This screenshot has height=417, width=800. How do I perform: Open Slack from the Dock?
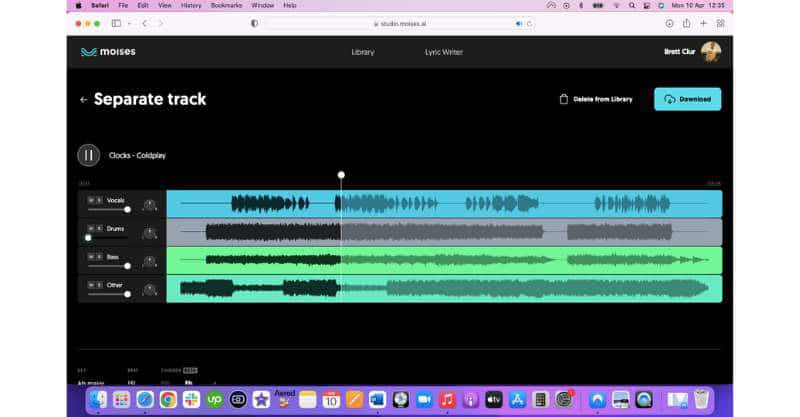click(x=191, y=400)
